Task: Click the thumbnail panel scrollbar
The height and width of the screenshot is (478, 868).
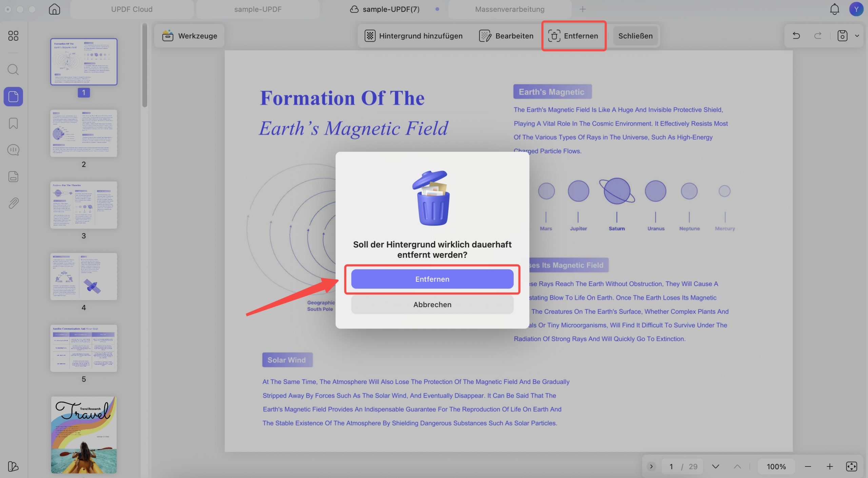Action: 145,65
